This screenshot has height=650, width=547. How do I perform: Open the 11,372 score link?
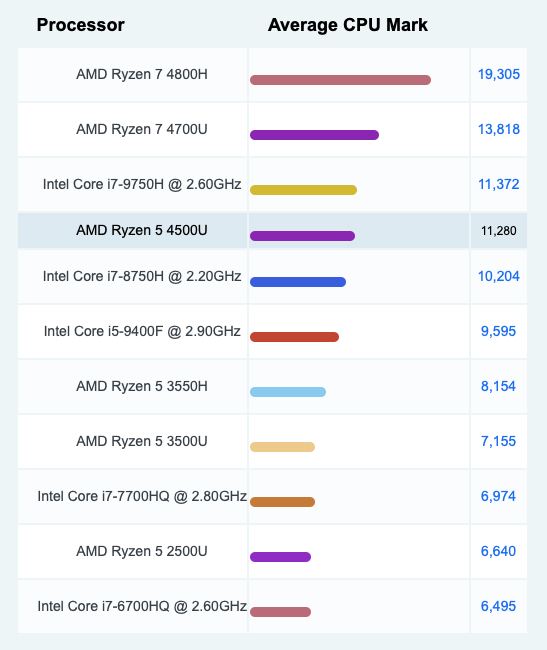click(x=499, y=184)
